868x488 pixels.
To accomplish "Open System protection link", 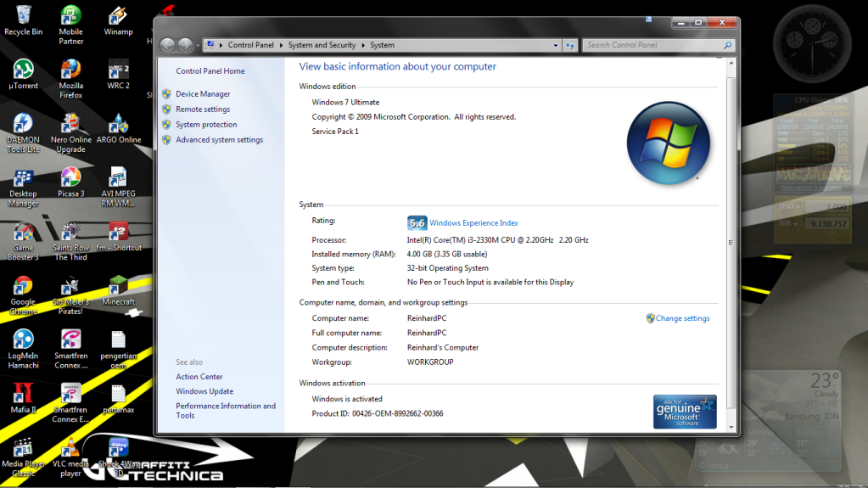I will click(x=206, y=125).
